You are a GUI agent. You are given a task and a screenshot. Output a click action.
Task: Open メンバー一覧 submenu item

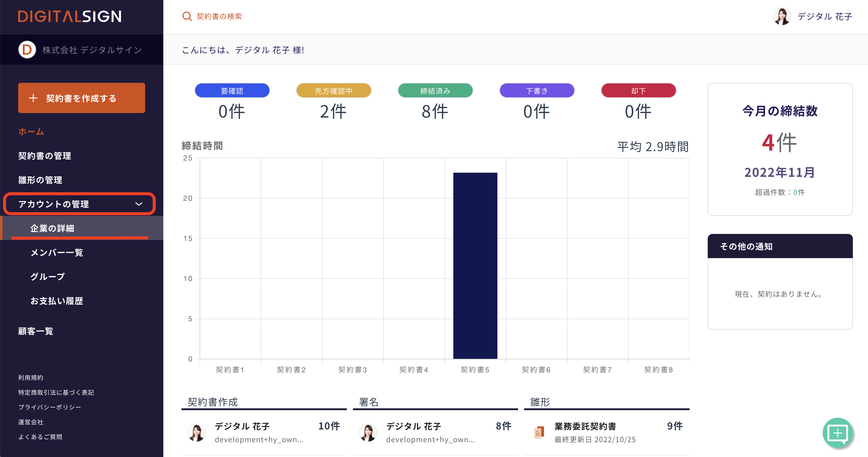click(x=57, y=253)
